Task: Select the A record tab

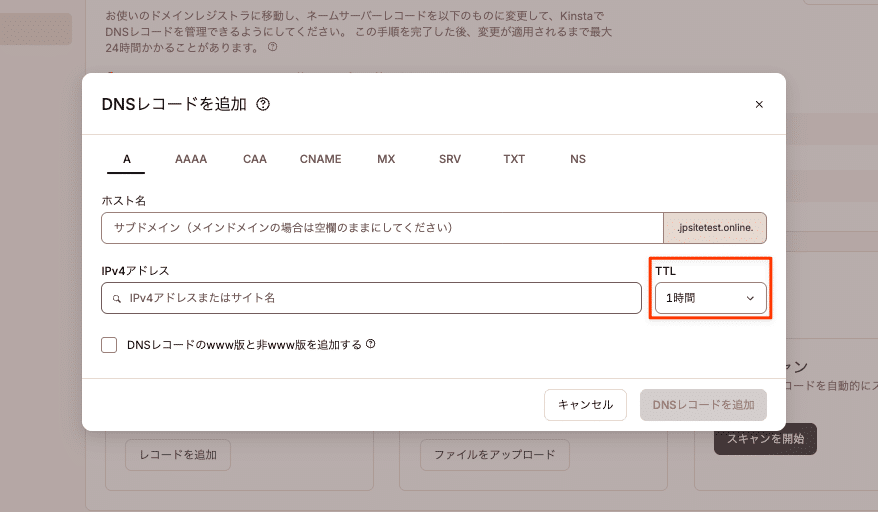Action: click(127, 159)
